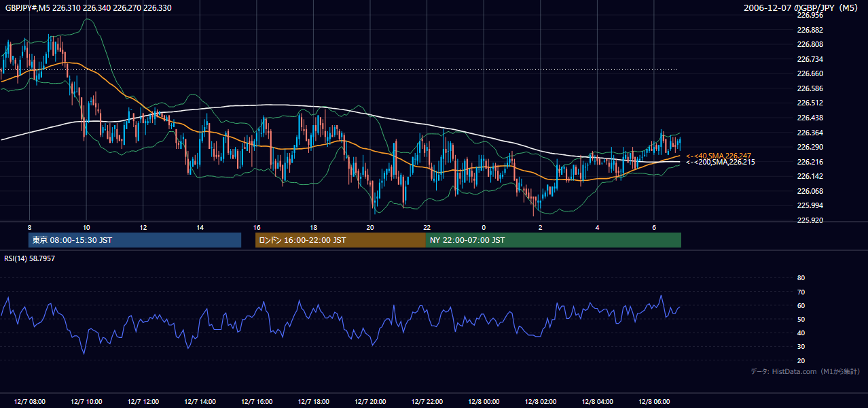Click the RSI axis level 70

(x=801, y=292)
